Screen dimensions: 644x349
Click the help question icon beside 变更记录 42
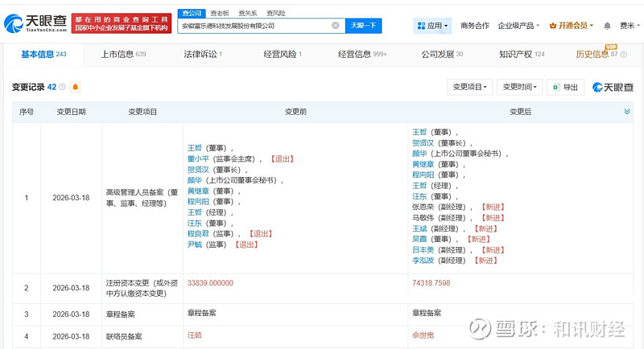(62, 87)
